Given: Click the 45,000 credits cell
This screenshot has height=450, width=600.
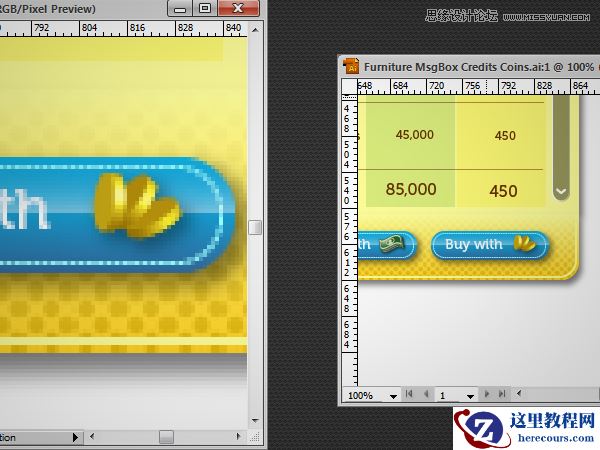Looking at the screenshot, I should (411, 135).
